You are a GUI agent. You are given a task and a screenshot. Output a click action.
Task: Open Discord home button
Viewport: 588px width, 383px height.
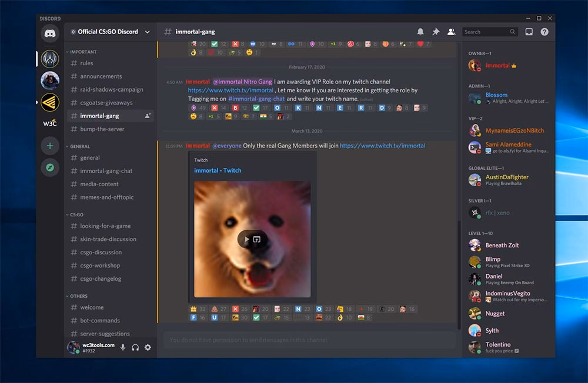[x=50, y=33]
